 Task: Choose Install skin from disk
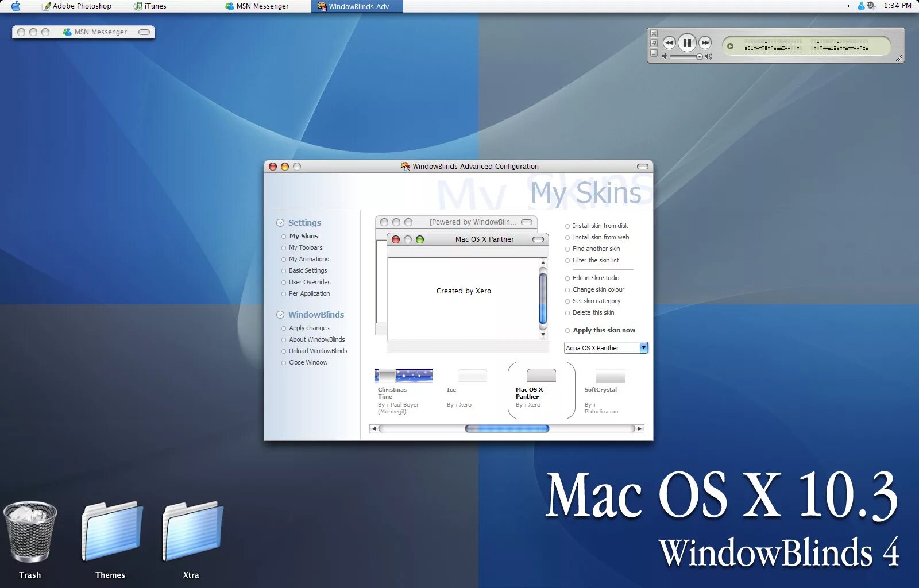click(x=600, y=226)
